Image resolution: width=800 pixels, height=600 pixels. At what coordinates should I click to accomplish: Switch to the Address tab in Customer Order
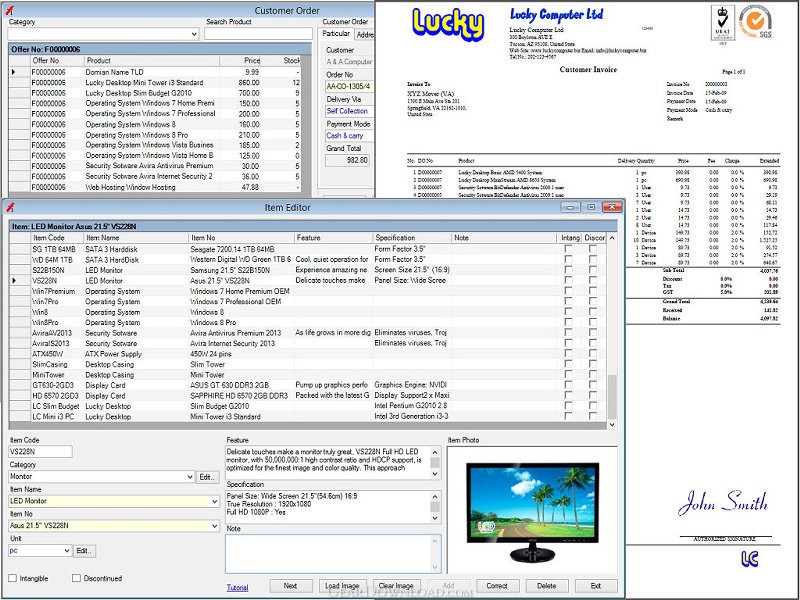pyautogui.click(x=364, y=35)
